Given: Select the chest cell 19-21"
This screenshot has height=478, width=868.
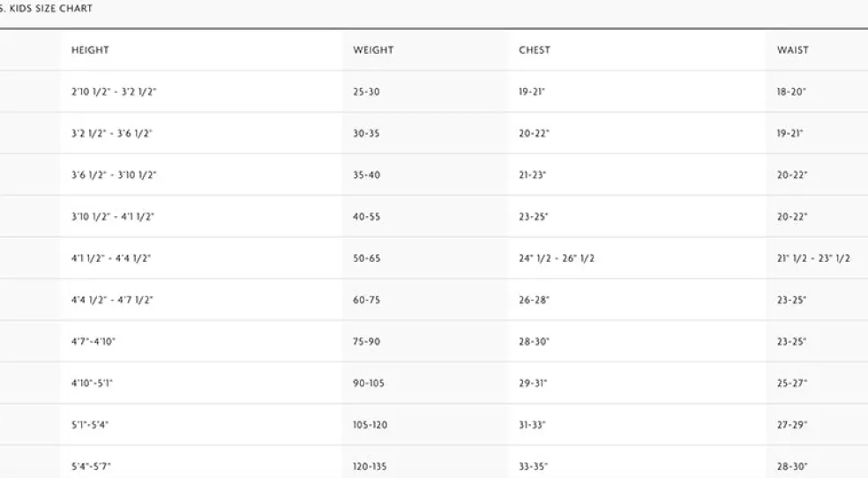Looking at the screenshot, I should [x=533, y=92].
